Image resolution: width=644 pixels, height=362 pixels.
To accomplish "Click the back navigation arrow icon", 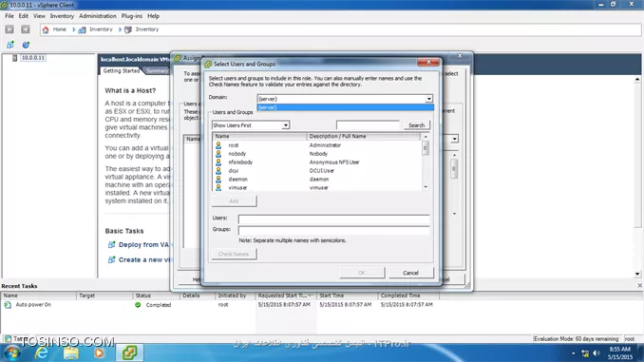I will [x=9, y=29].
